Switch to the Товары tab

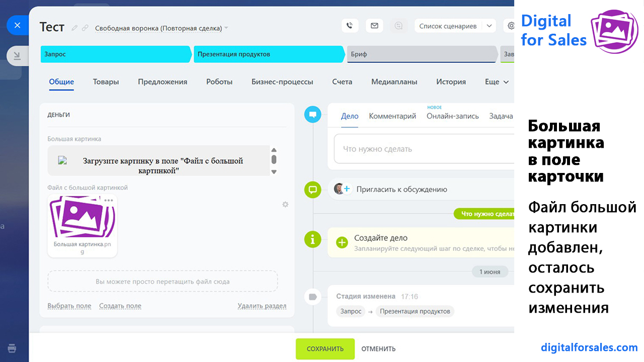click(106, 82)
